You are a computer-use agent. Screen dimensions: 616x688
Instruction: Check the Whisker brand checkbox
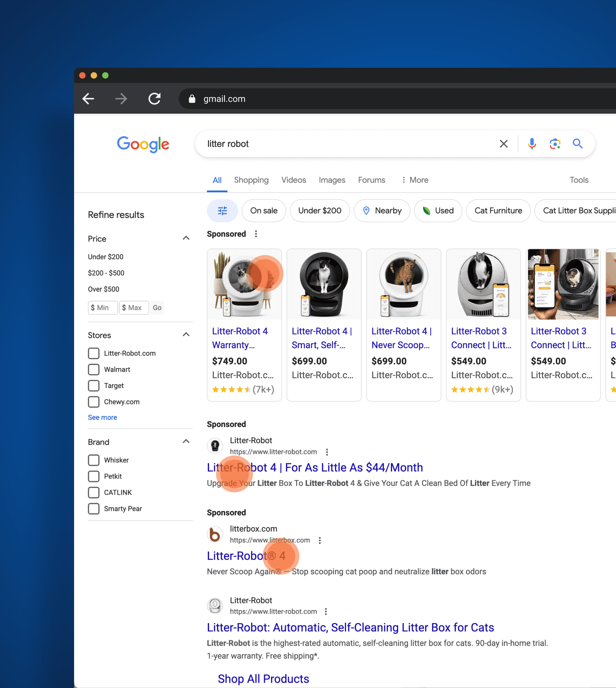[x=93, y=460]
